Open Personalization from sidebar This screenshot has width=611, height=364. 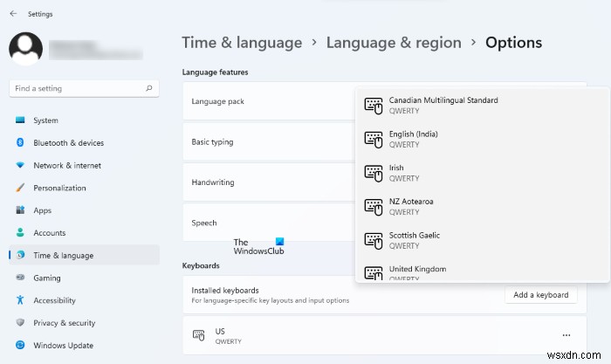click(59, 188)
